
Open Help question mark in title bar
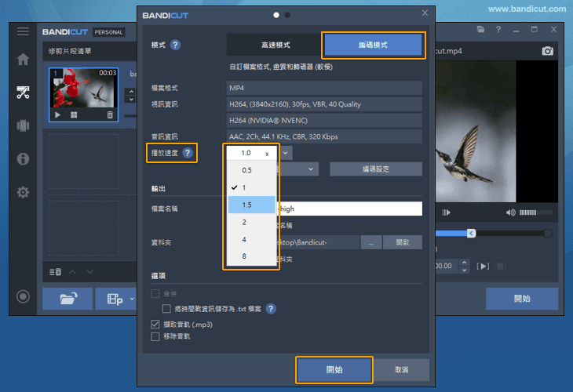pos(498,29)
